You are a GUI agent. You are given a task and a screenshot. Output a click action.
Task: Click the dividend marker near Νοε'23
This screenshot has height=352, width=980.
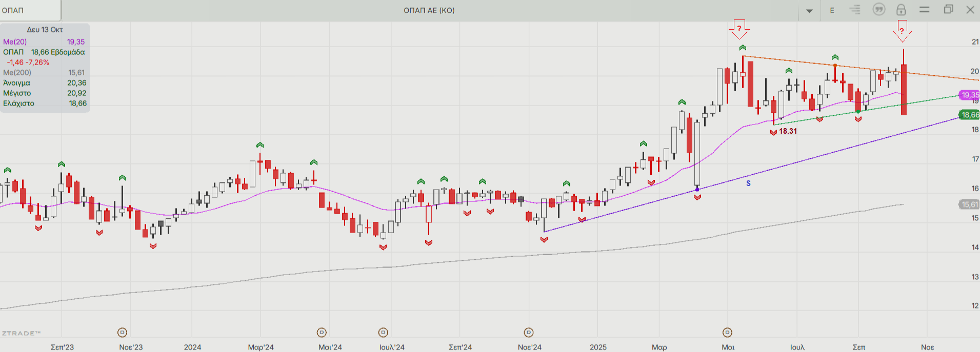[122, 333]
